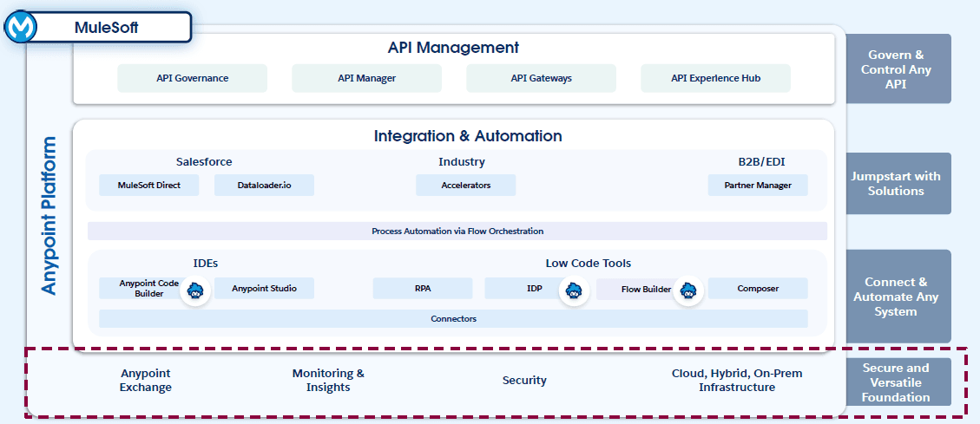The width and height of the screenshot is (980, 424).
Task: Select MuleSoft Direct under Salesforce
Action: pyautogui.click(x=148, y=185)
